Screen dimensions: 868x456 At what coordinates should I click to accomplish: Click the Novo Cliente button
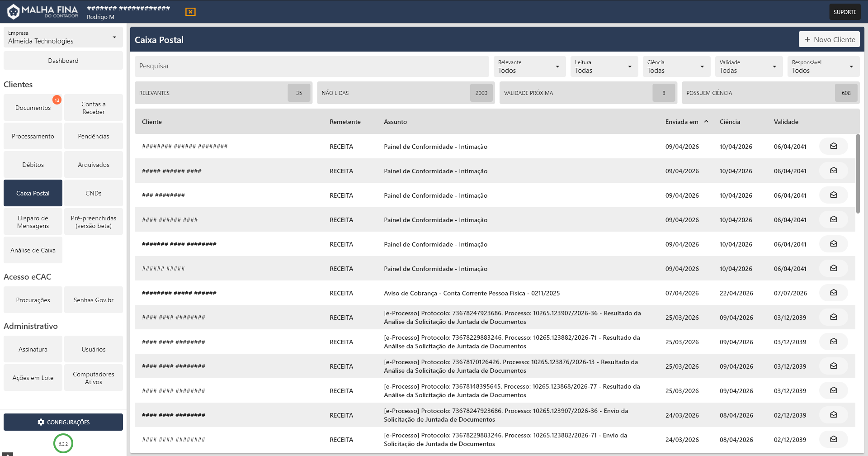[829, 39]
